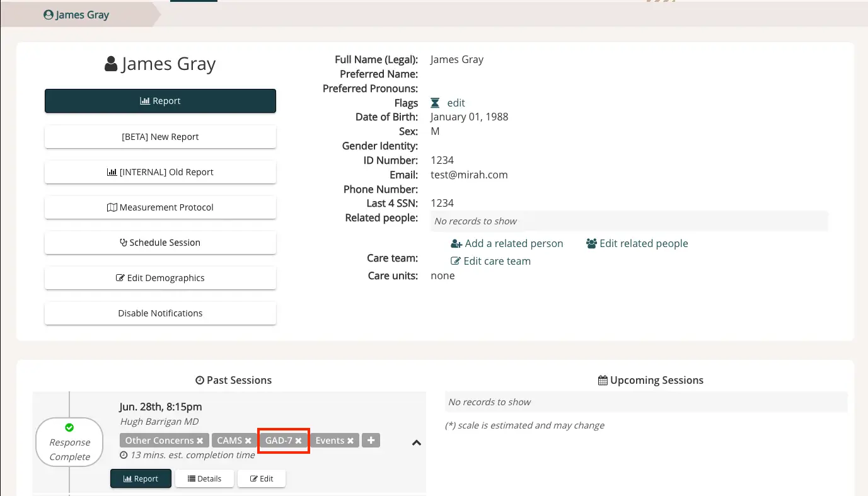This screenshot has width=868, height=496.
Task: Collapse the Jun. 28th session details chevron
Action: 416,443
